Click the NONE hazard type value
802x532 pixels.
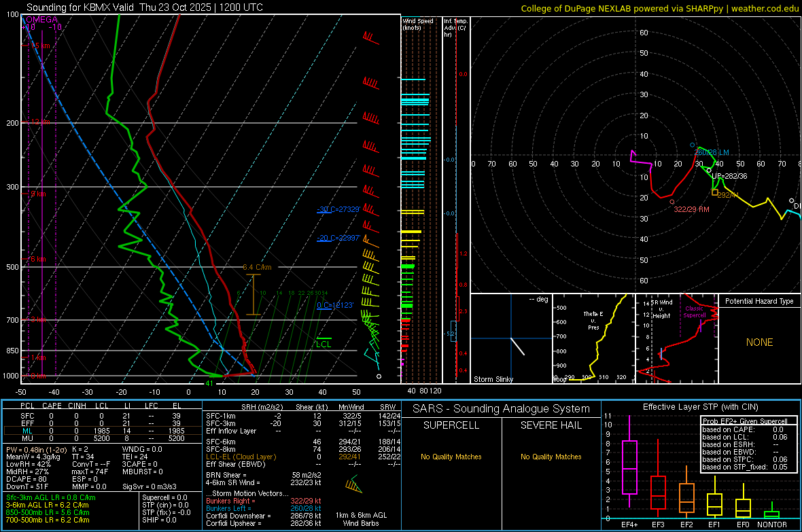pos(760,342)
